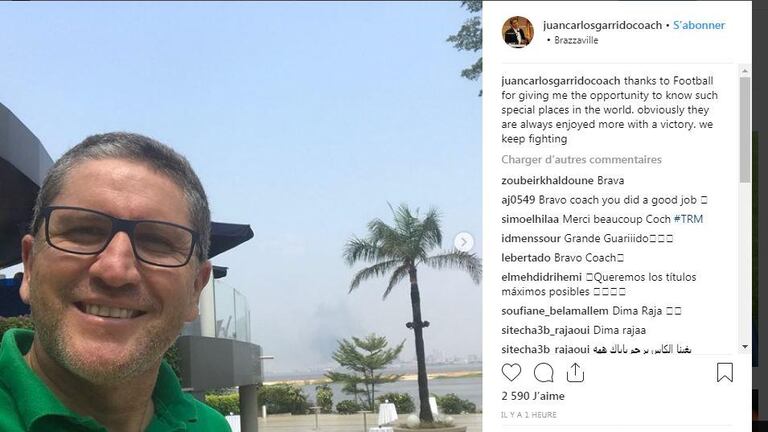Open the post timestamp IL Y A 1 HEURE
This screenshot has height=432, width=768.
(x=529, y=415)
